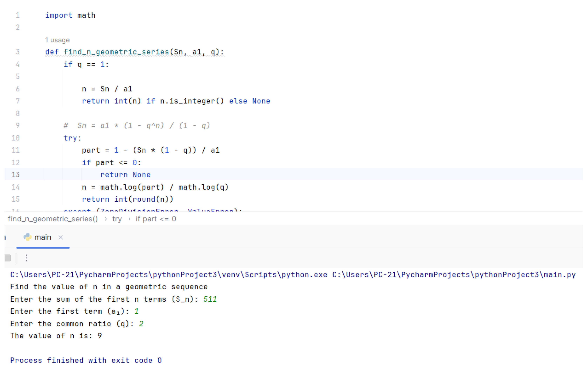Image resolution: width=588 pixels, height=370 pixels.
Task: Open the main.py path link in console
Action: tap(454, 275)
